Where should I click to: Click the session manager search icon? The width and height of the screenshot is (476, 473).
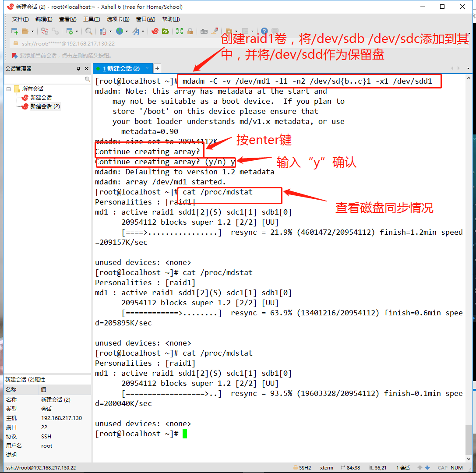tap(88, 79)
